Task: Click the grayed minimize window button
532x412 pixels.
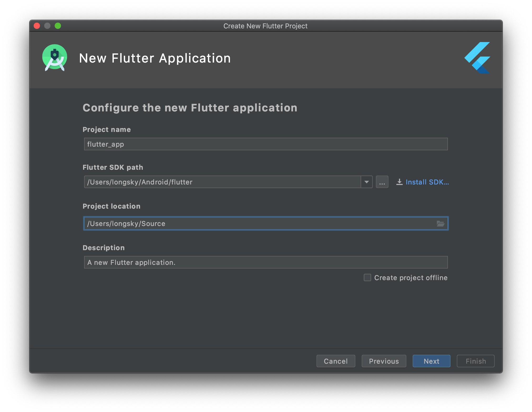Action: point(47,26)
